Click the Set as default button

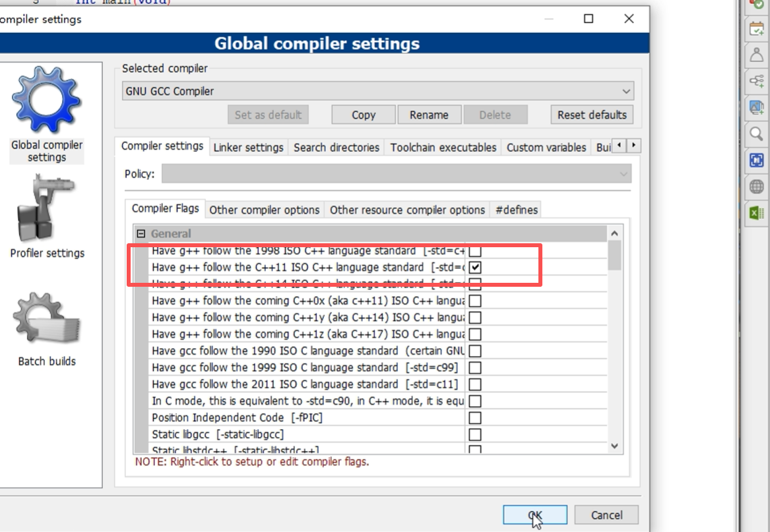click(268, 115)
